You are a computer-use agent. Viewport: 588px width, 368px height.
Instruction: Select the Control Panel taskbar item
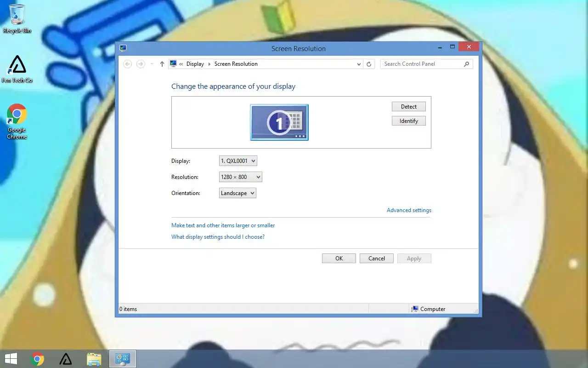pyautogui.click(x=123, y=359)
